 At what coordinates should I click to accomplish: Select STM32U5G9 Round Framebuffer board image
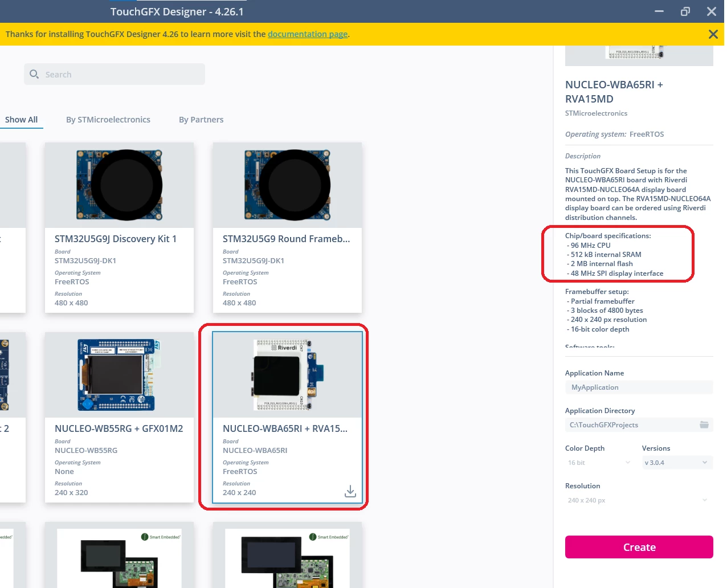click(288, 185)
